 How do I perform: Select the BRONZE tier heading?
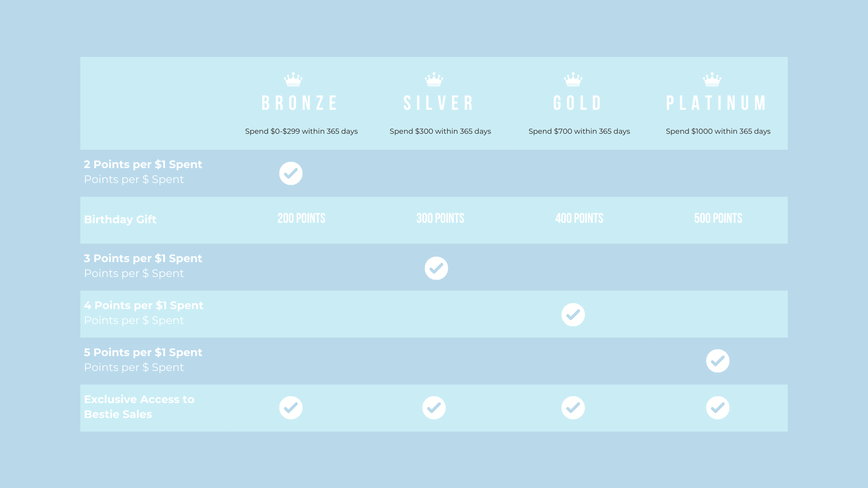click(300, 103)
